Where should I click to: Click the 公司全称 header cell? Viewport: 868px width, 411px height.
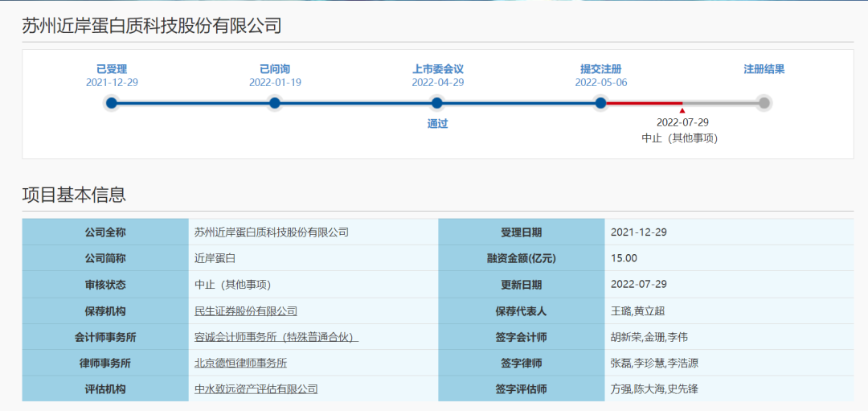(x=105, y=232)
